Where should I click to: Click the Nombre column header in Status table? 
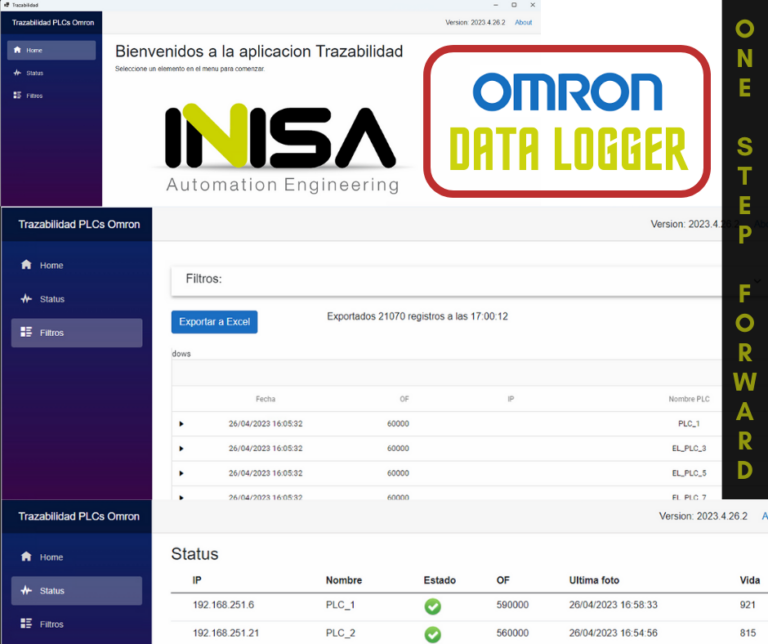[x=344, y=580]
